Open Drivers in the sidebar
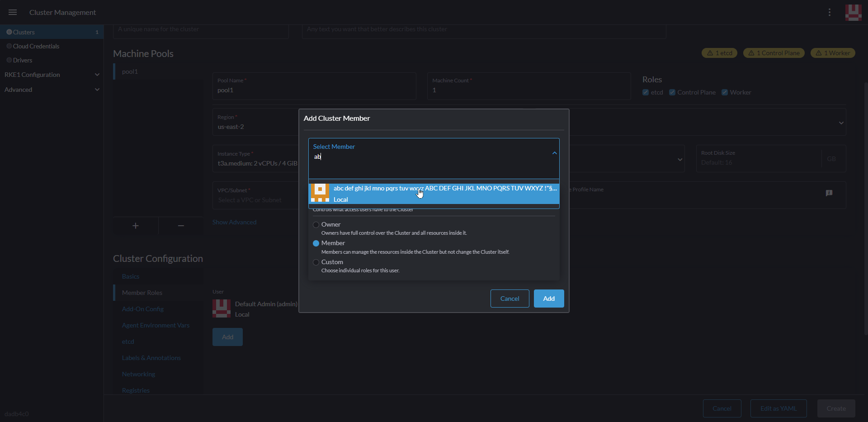 point(23,60)
